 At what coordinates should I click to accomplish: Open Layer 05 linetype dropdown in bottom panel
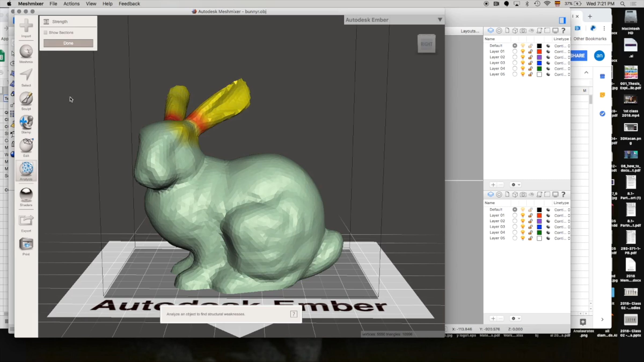coord(562,238)
